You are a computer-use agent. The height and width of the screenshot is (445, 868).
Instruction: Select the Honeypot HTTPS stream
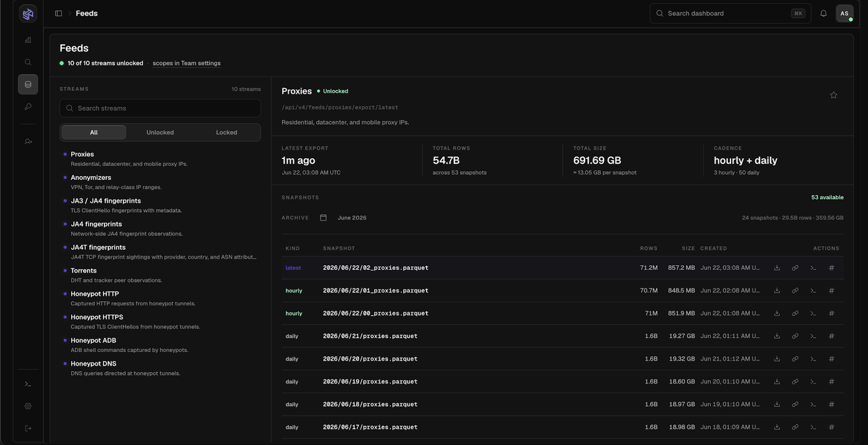click(x=160, y=321)
